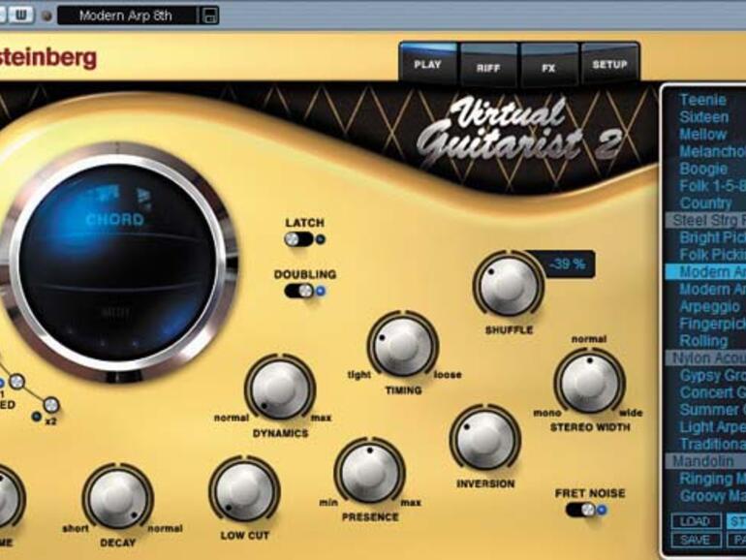Collapse the Nylon Acoustic category header
Viewport: 746px width, 560px height.
[706, 358]
